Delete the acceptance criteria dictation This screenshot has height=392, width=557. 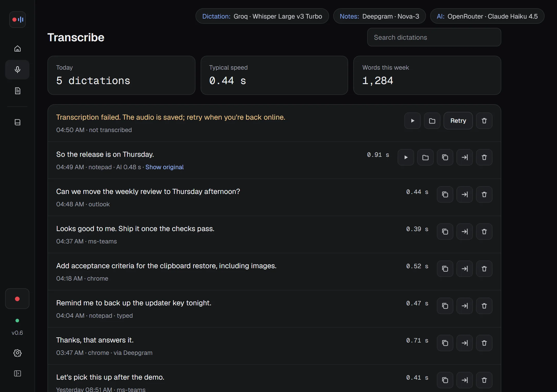484,269
